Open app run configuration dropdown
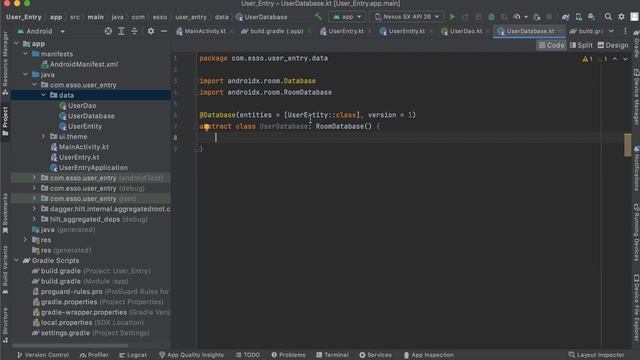 tap(347, 17)
